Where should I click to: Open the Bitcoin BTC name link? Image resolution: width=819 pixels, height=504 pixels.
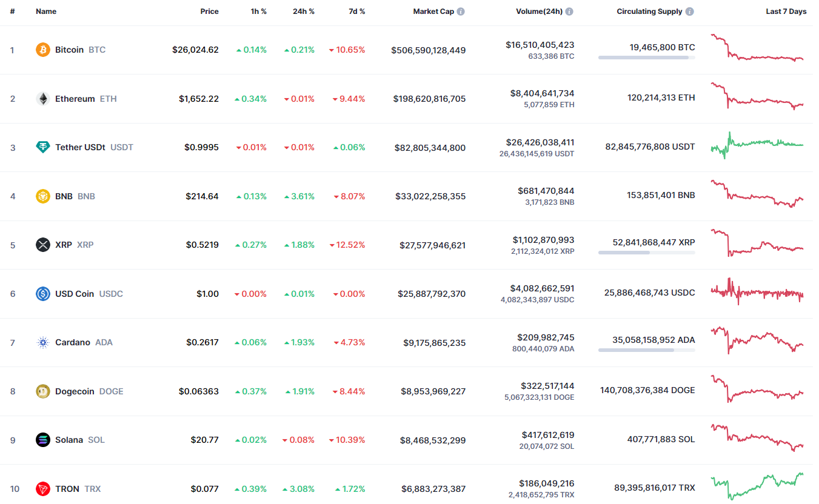[x=69, y=50]
